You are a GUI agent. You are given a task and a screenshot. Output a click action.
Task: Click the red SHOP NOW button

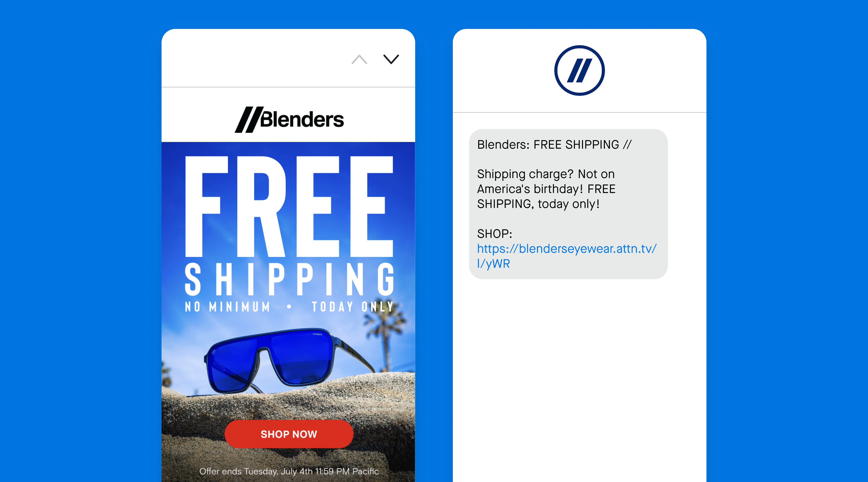click(x=289, y=434)
